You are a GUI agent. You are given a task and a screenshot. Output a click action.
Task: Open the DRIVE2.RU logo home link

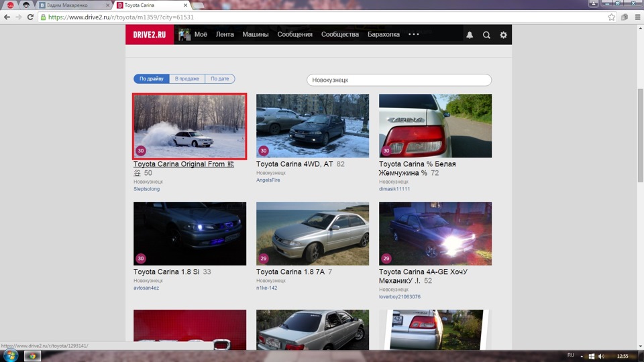(x=150, y=34)
